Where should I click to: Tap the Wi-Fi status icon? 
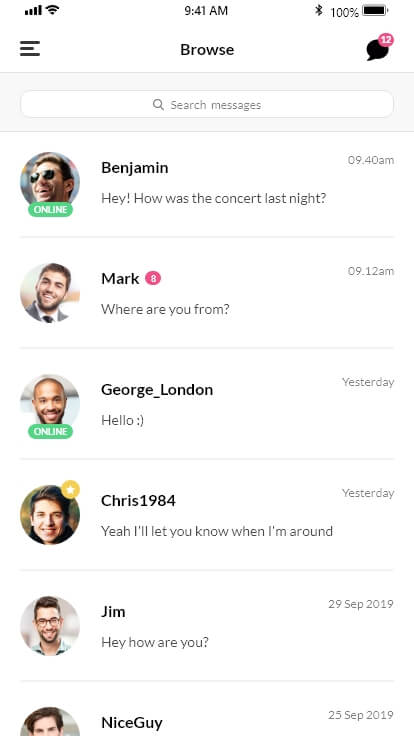[53, 10]
